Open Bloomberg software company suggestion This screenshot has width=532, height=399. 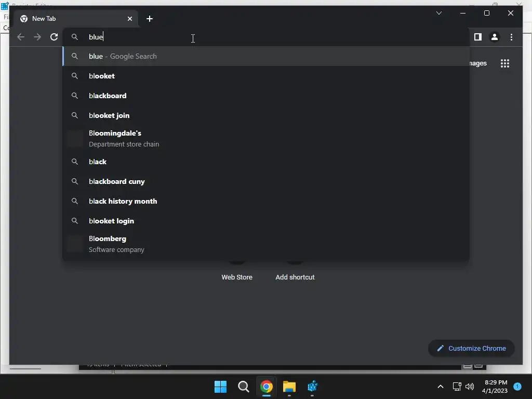tap(267, 244)
